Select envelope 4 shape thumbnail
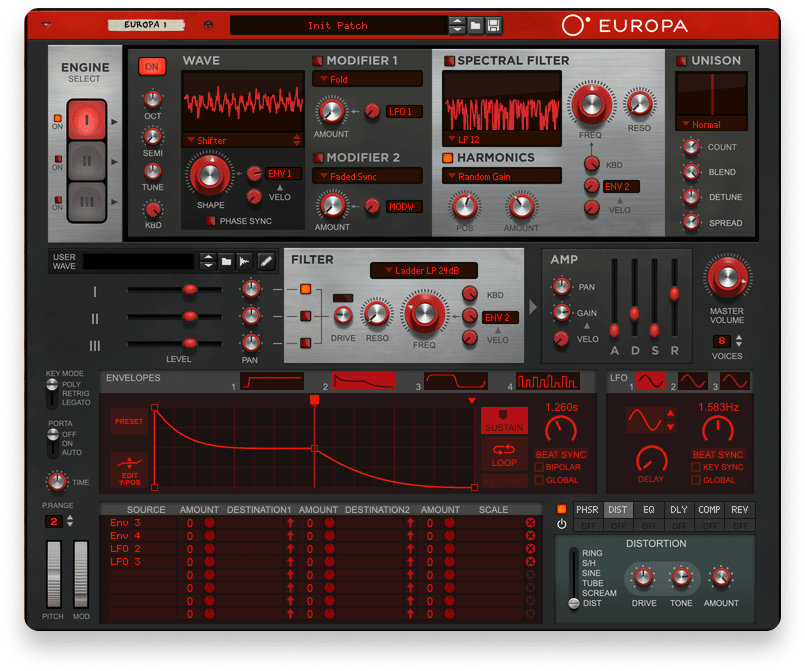The image size is (805, 671). click(x=547, y=382)
